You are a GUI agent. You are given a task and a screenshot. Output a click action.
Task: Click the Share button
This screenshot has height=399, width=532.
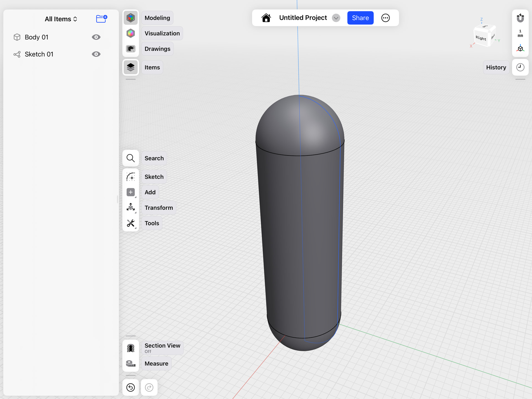[360, 18]
